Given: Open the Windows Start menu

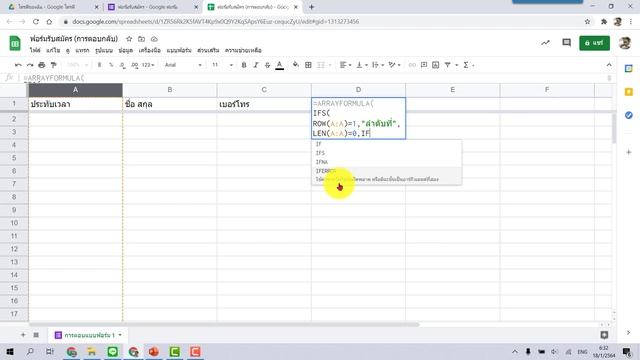Looking at the screenshot, I should [10, 351].
